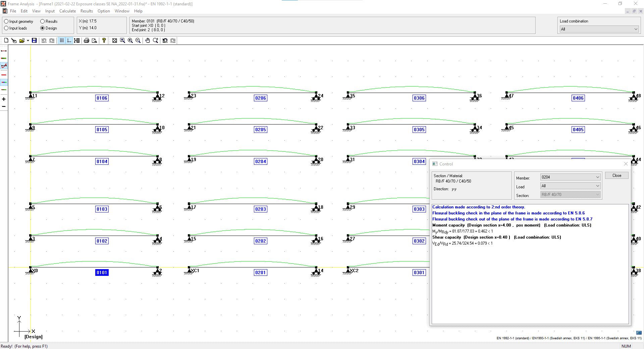Create a new frame document

pos(6,40)
